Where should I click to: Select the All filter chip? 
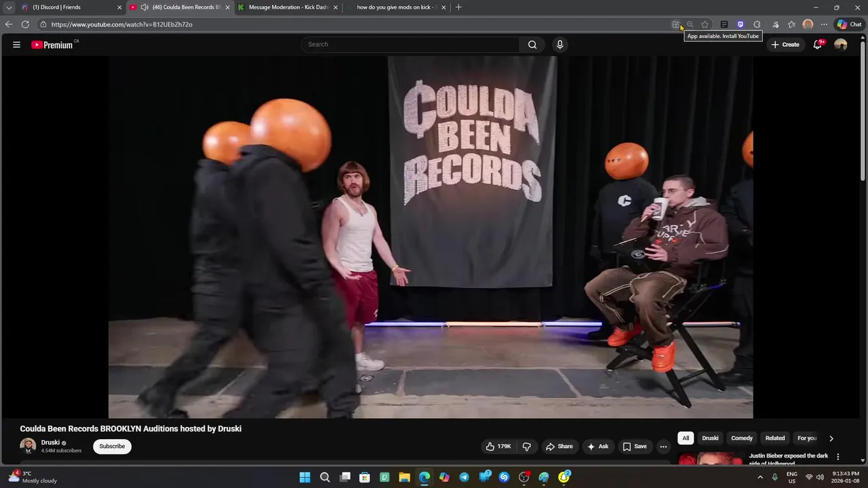click(686, 438)
